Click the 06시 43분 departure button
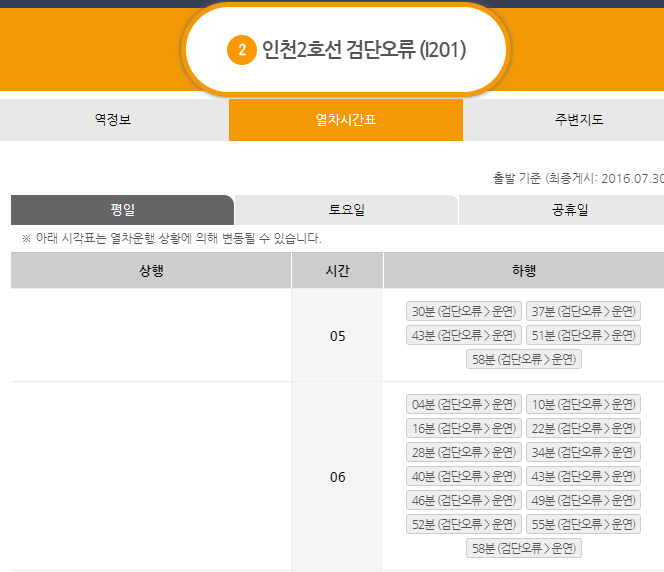This screenshot has width=664, height=572. click(x=584, y=476)
